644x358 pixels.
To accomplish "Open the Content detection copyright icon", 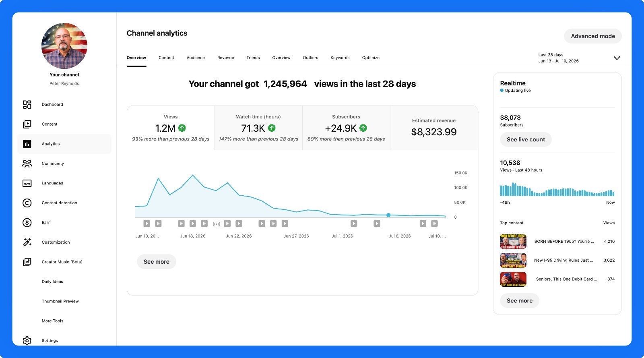I will point(27,203).
